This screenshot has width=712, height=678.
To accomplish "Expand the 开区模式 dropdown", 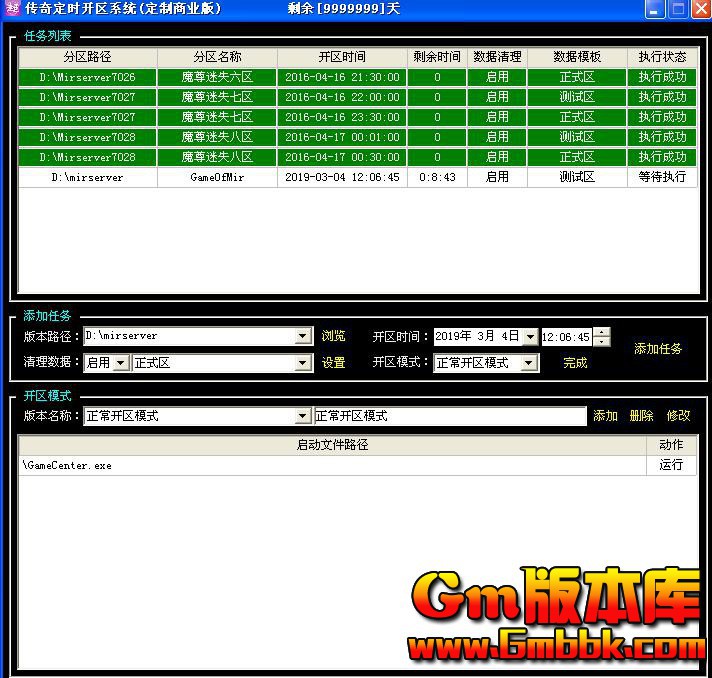I will (530, 363).
